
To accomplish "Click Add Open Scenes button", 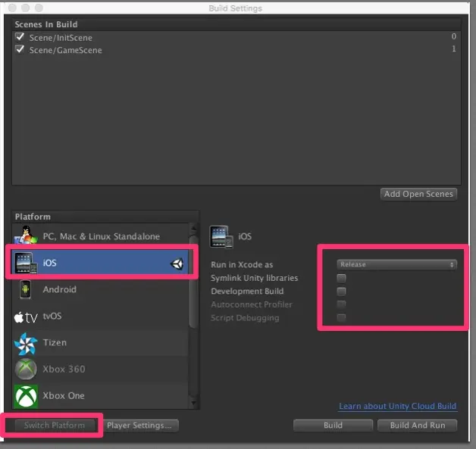I will pyautogui.click(x=418, y=194).
